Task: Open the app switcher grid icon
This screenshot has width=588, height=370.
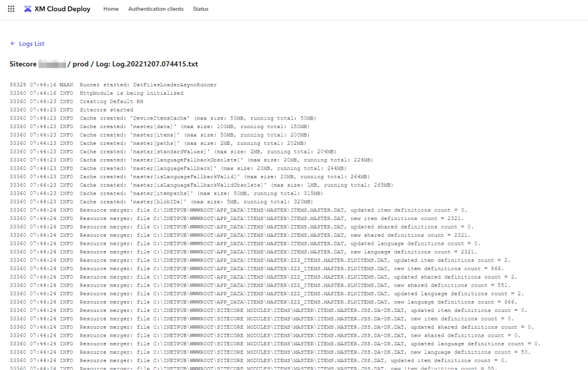Action: click(11, 9)
